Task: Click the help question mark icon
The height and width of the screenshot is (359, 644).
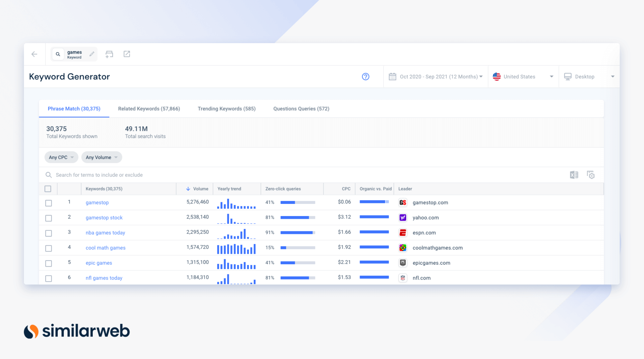Action: (366, 77)
